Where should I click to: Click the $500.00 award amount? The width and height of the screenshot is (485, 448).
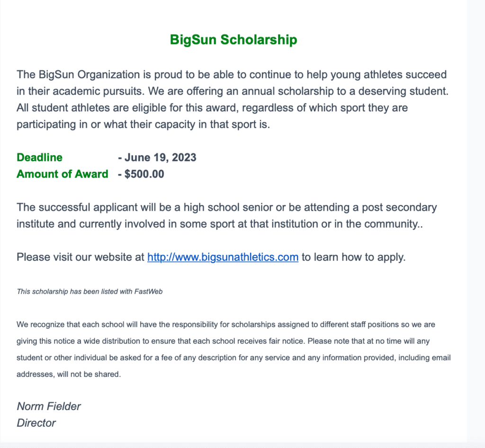pyautogui.click(x=144, y=174)
